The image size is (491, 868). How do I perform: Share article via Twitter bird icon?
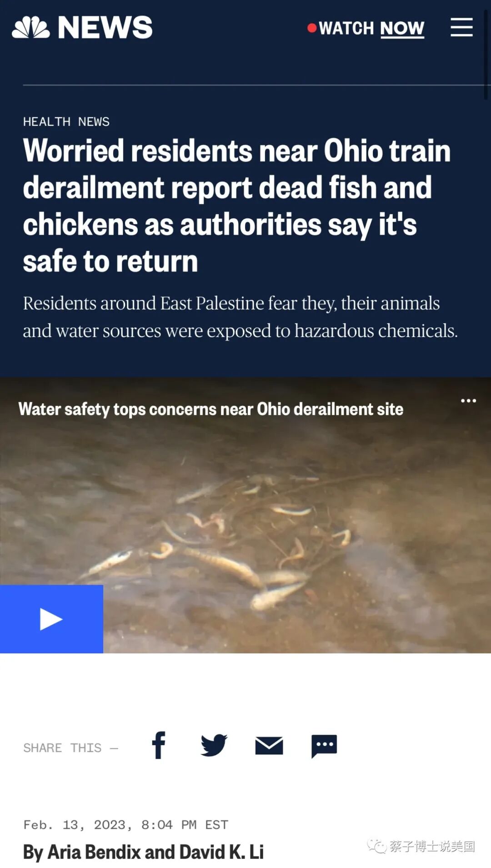tap(214, 745)
